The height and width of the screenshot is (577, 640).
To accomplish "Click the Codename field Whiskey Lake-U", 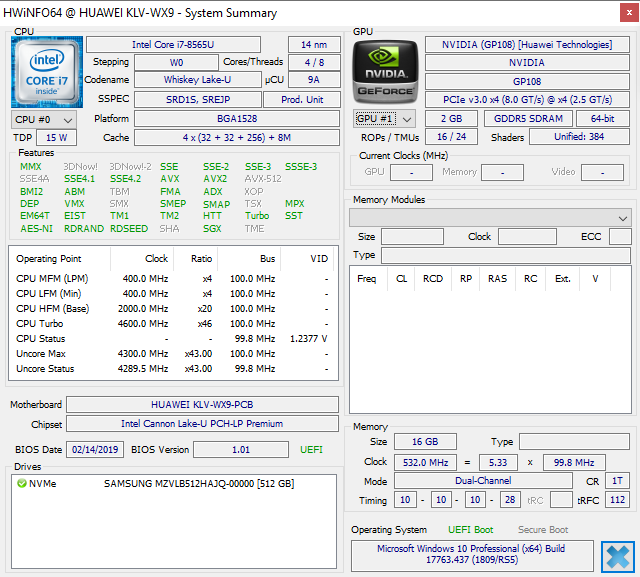I will (198, 80).
